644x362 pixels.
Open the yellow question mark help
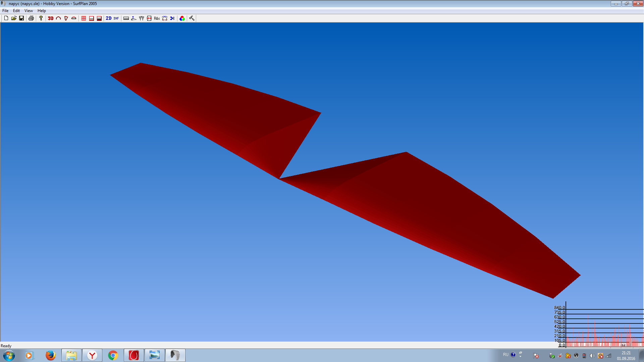41,18
